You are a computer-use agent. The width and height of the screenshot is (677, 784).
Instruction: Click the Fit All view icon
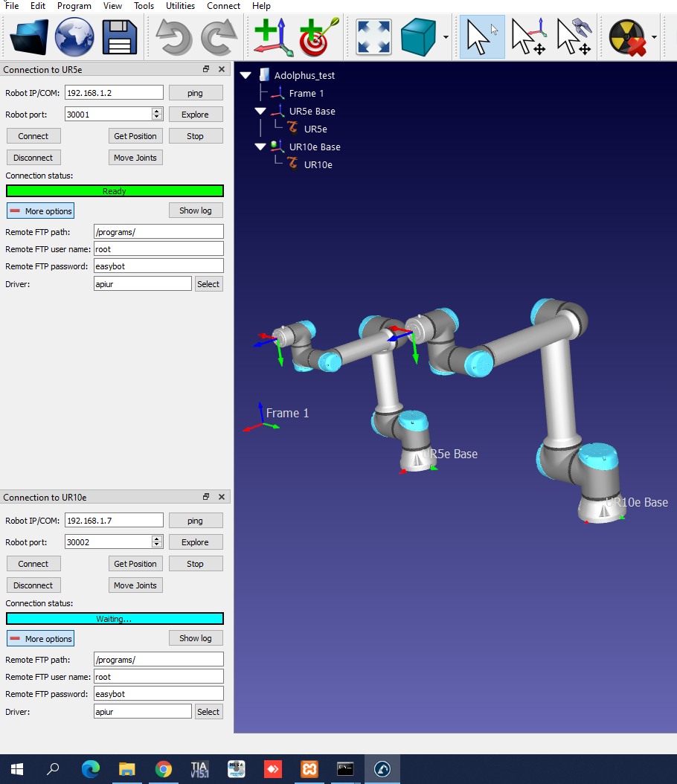(374, 36)
